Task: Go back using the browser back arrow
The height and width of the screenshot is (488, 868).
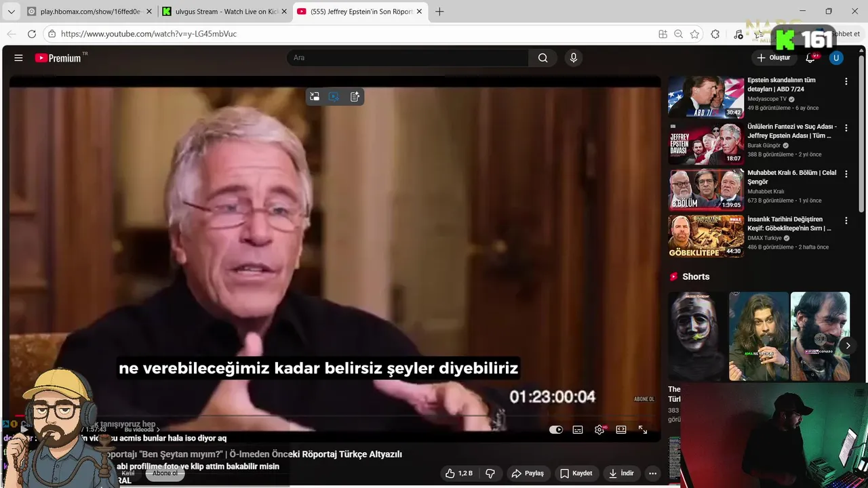Action: pos(12,34)
